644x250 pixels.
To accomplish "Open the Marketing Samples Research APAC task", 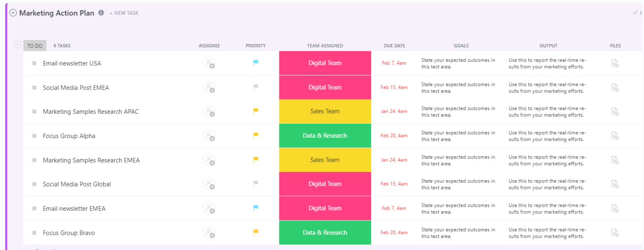I will (90, 112).
